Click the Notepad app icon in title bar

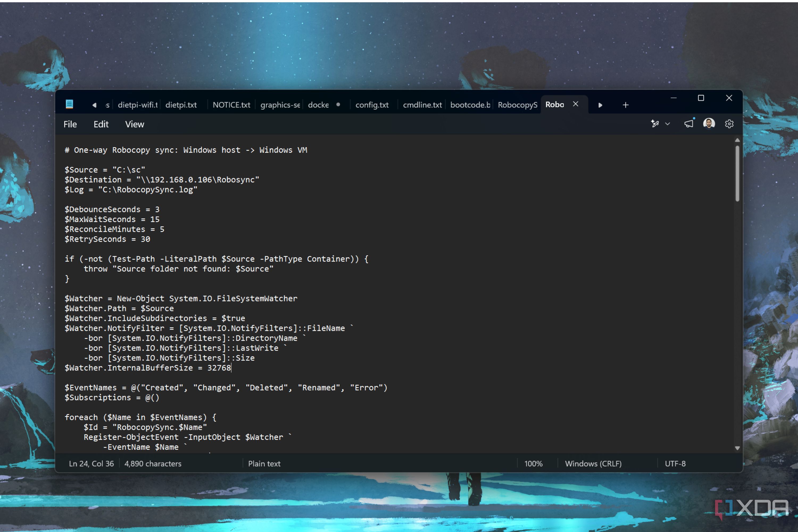point(69,104)
